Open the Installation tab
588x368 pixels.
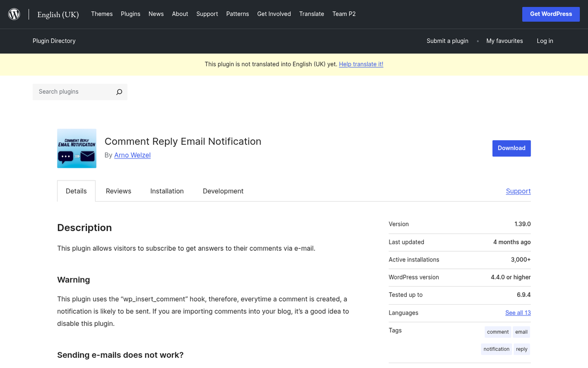167,191
